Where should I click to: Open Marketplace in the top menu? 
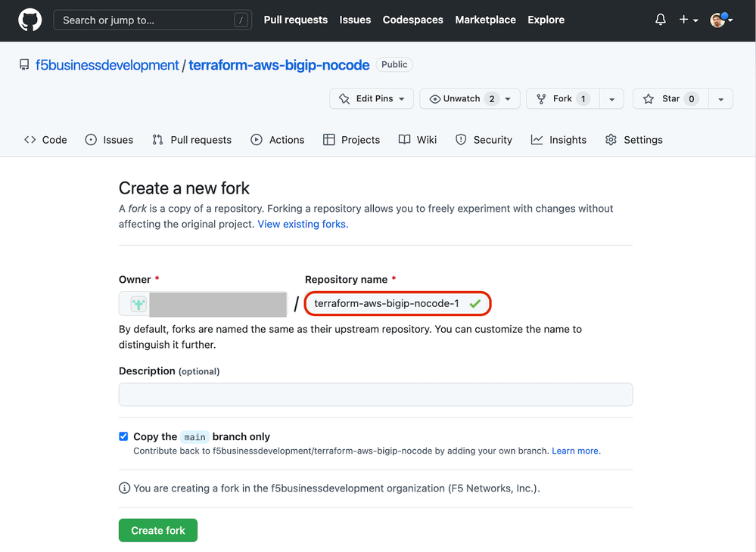[485, 20]
